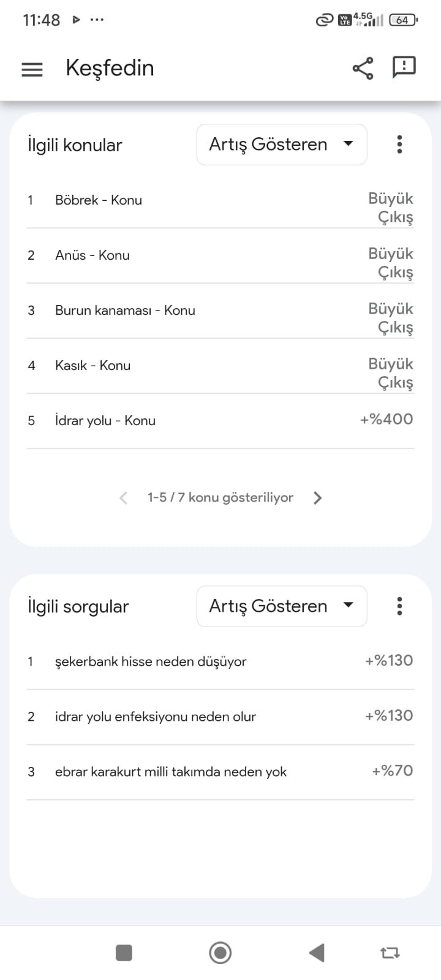This screenshot has width=441, height=980.
Task: Open three-dot menu for İlgili konular
Action: click(x=399, y=145)
